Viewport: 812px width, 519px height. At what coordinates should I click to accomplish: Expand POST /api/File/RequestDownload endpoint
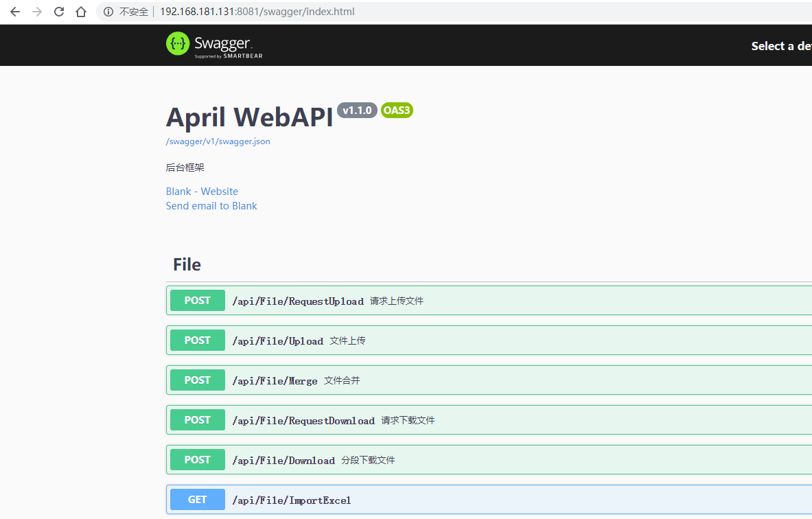(489, 420)
